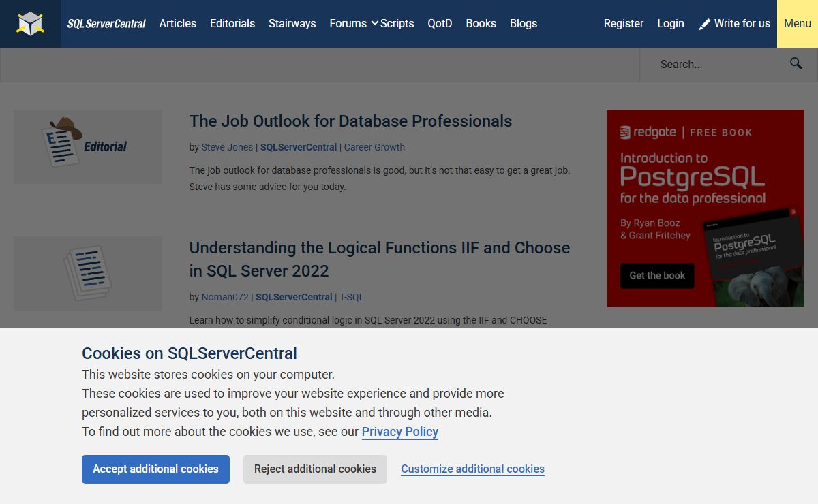Open the T-SQL category link
This screenshot has width=818, height=504.
point(352,297)
